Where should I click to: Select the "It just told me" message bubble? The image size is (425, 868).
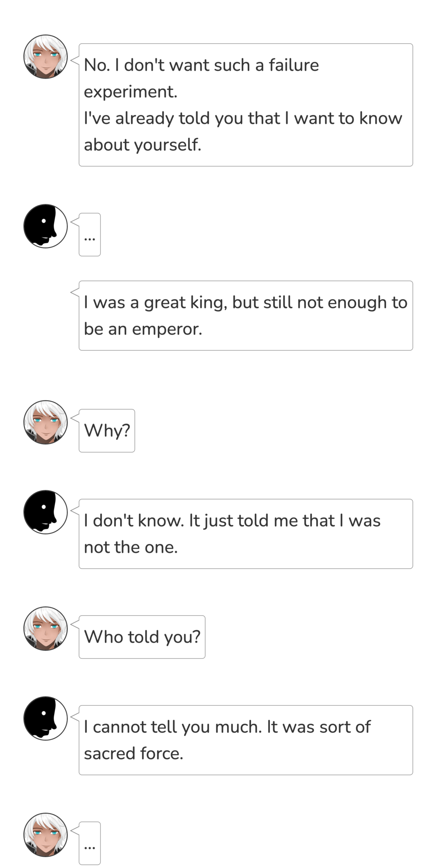[x=246, y=533]
